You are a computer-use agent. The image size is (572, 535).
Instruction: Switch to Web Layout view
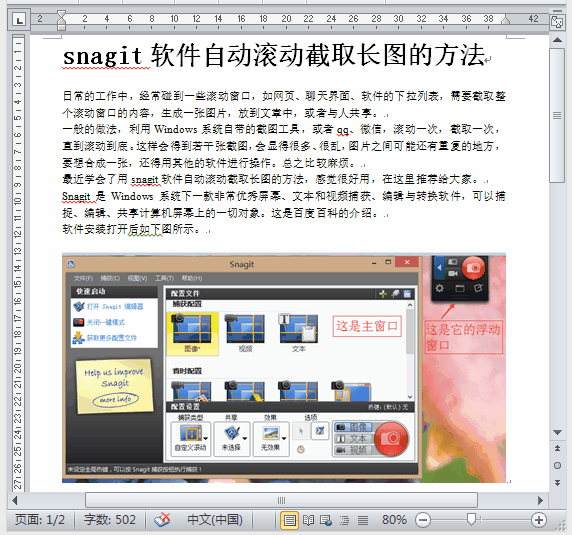[x=325, y=520]
